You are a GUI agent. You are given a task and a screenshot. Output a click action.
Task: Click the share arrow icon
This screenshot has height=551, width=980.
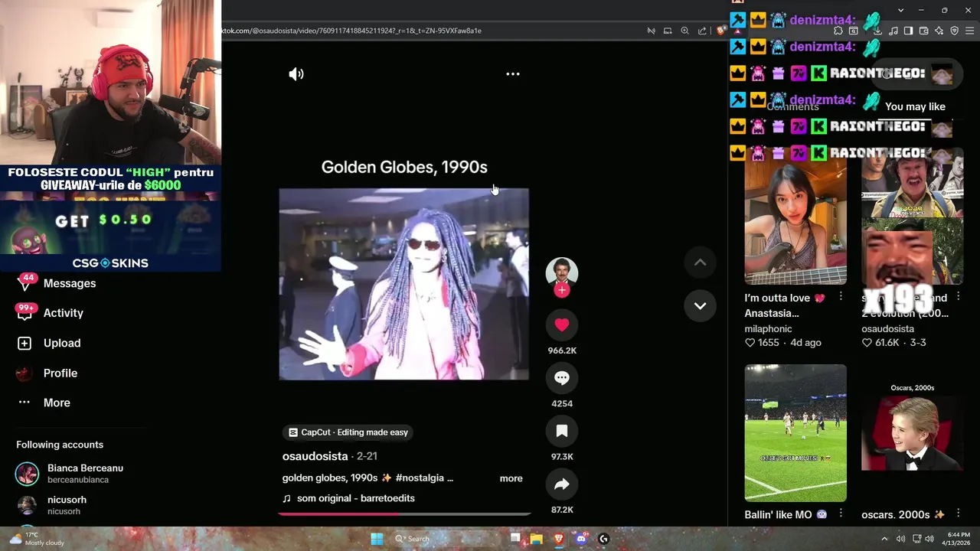[x=562, y=484]
